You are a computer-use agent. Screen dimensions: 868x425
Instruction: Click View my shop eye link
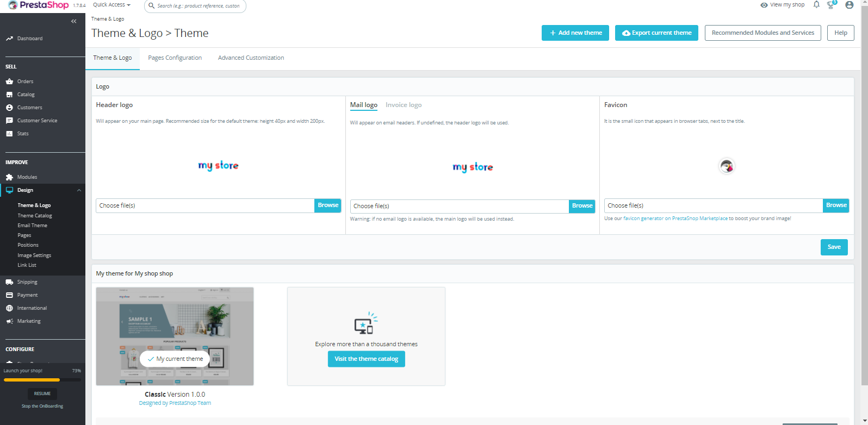point(783,5)
